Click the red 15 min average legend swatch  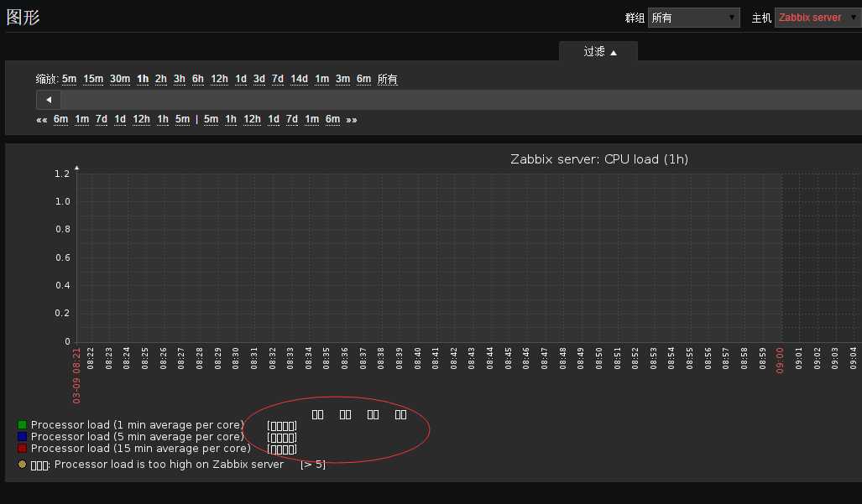(22, 448)
